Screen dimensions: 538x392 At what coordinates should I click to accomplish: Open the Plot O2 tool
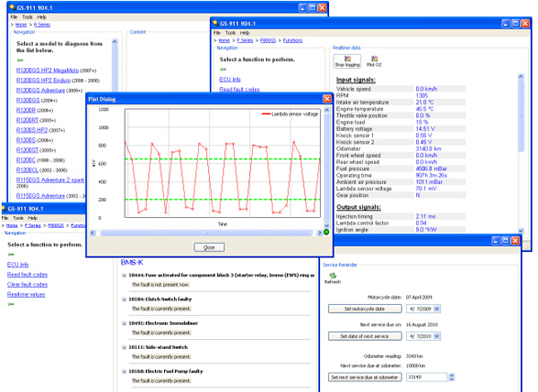(x=374, y=61)
